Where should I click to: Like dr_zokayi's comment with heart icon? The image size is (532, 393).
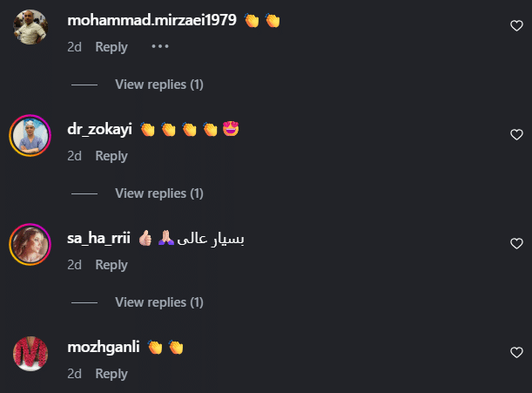pos(516,135)
